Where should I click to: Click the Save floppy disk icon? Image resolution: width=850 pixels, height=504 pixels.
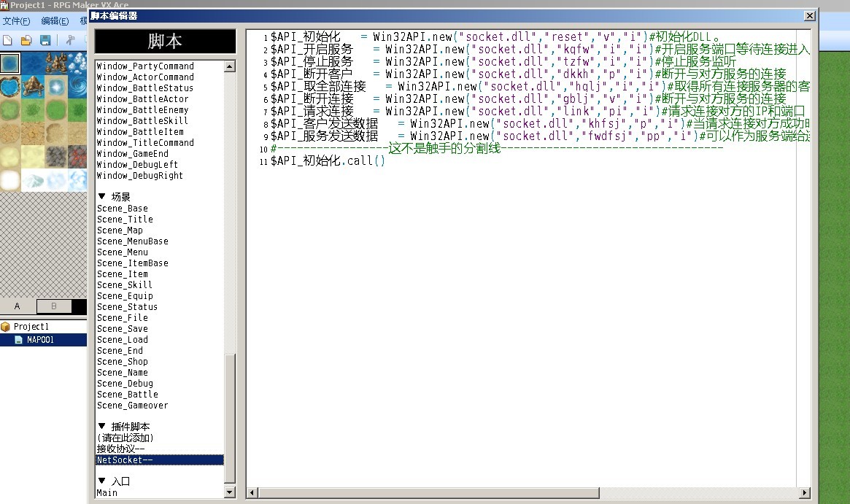(45, 40)
